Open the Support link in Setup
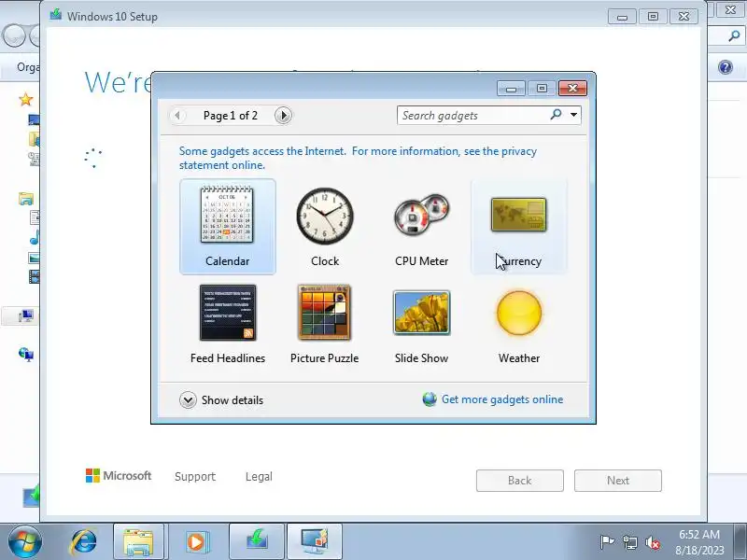The image size is (747, 560). pos(195,477)
